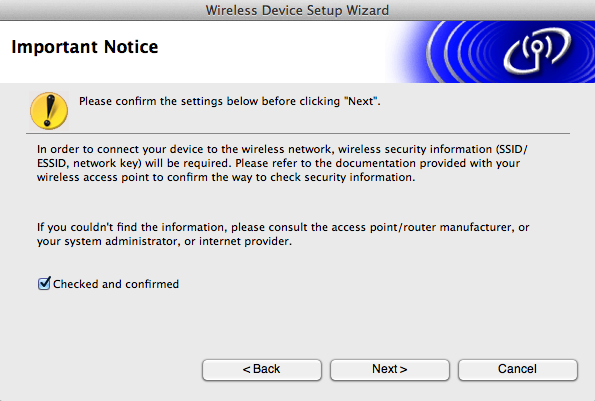The image size is (595, 401).
Task: Return using the < Back button
Action: 262,370
